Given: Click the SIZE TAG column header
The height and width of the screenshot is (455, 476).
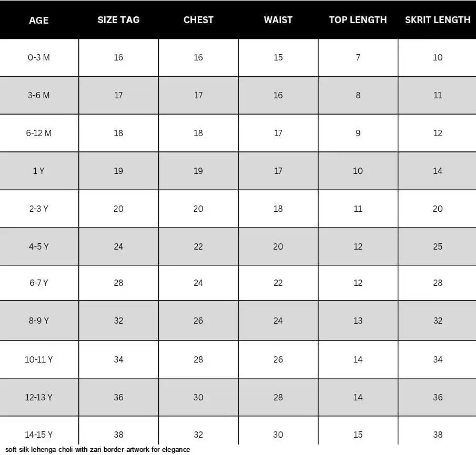Looking at the screenshot, I should pos(118,20).
